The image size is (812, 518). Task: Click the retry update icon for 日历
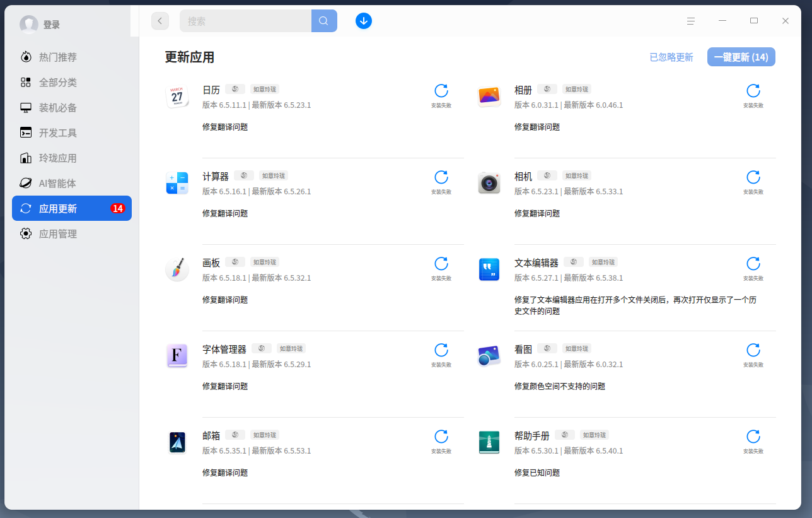click(x=441, y=91)
